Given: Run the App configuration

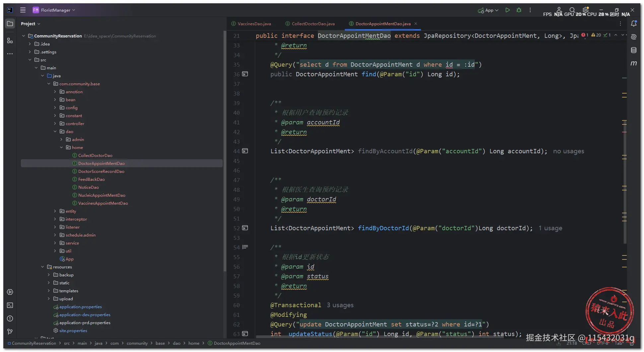Looking at the screenshot, I should click(x=507, y=10).
